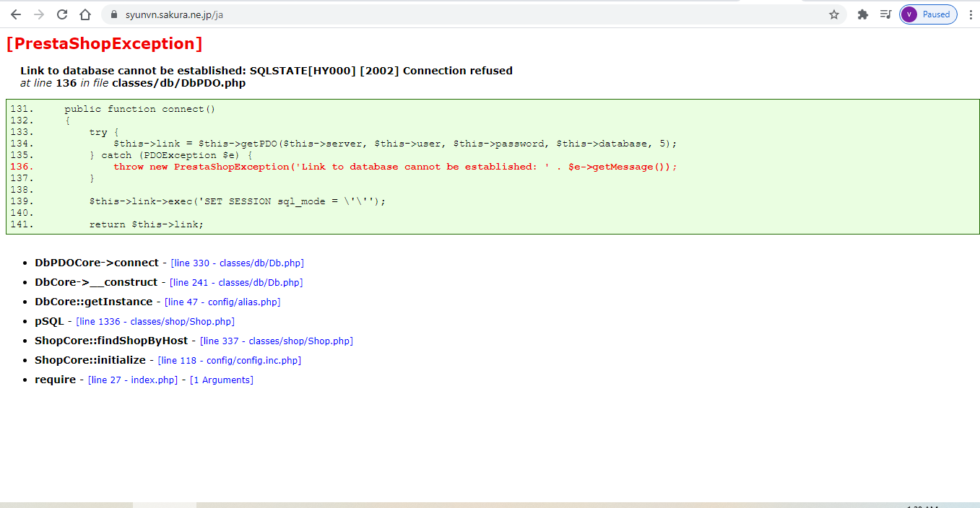This screenshot has height=508, width=980.
Task: Click code line 131 public function connect()
Action: (x=140, y=109)
